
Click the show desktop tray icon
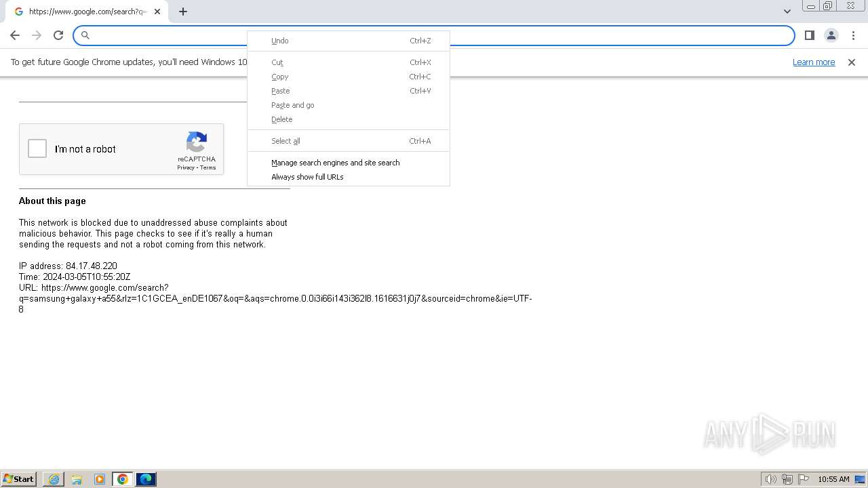860,479
